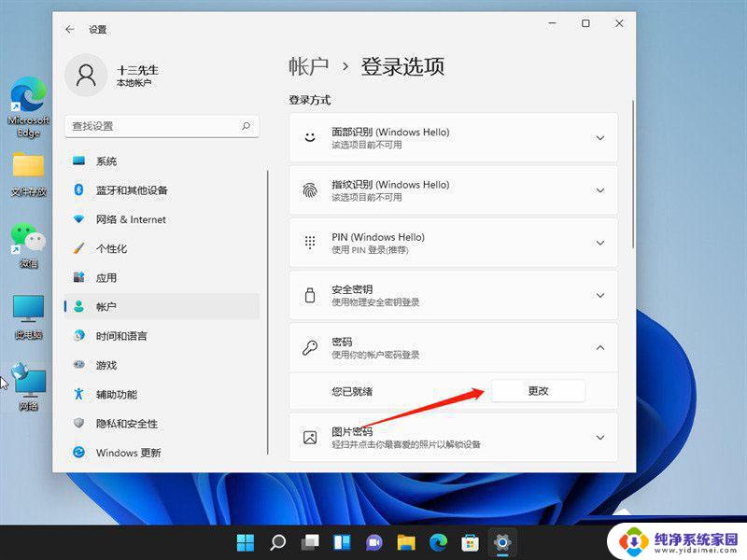747x560 pixels.
Task: Open Task View on the taskbar
Action: [x=310, y=542]
